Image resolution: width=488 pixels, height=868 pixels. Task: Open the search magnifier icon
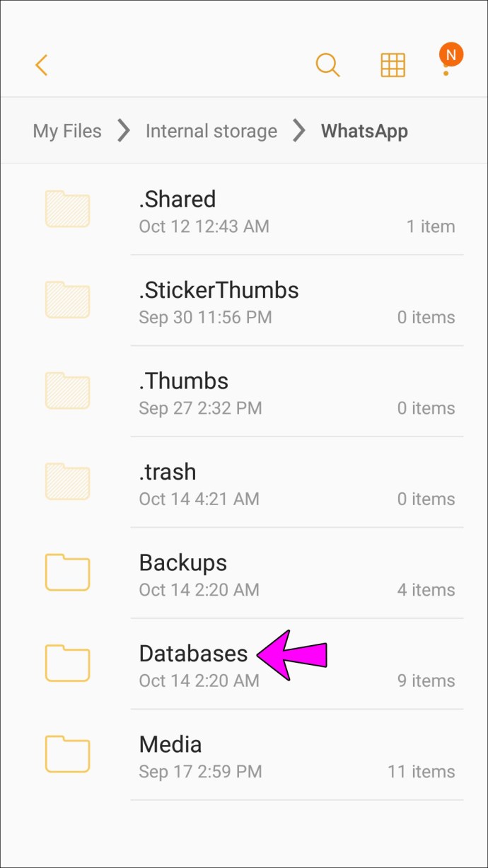(x=327, y=65)
